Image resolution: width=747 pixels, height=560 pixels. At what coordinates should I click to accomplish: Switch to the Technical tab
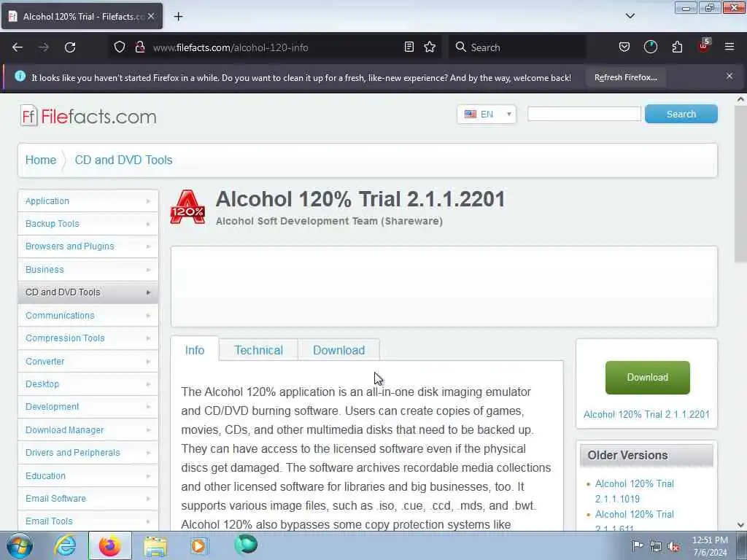(259, 350)
